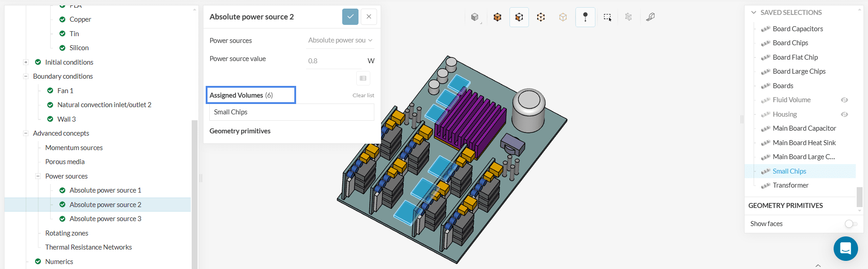Switch to select edges mode icon
This screenshot has height=269, width=868.
pos(541,17)
